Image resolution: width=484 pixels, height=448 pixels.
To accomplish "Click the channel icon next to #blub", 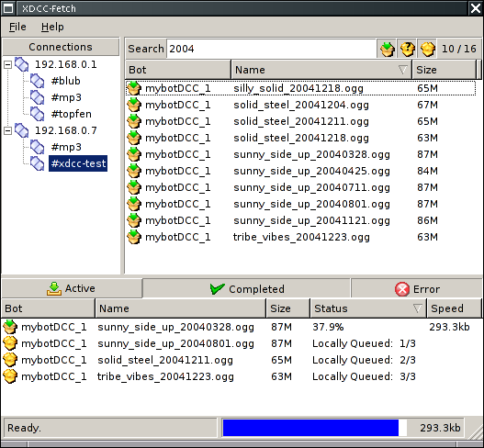I will 38,81.
